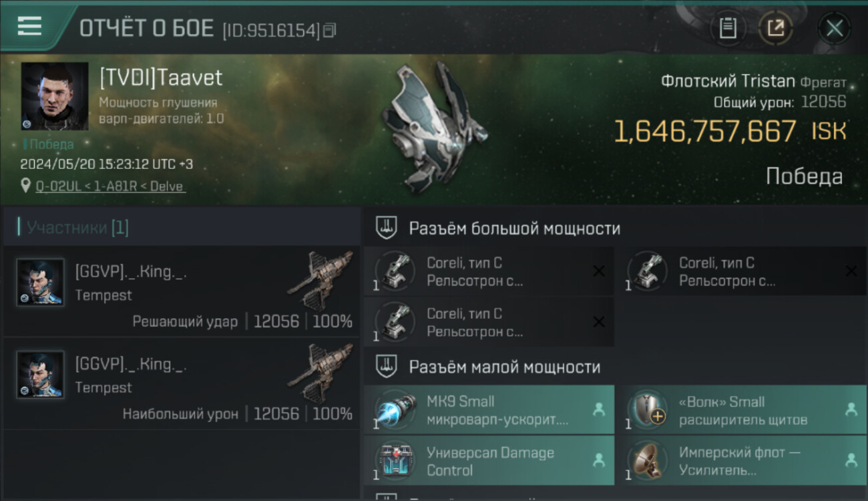Select the Tempest participant with Наибольший урон

pos(182,383)
